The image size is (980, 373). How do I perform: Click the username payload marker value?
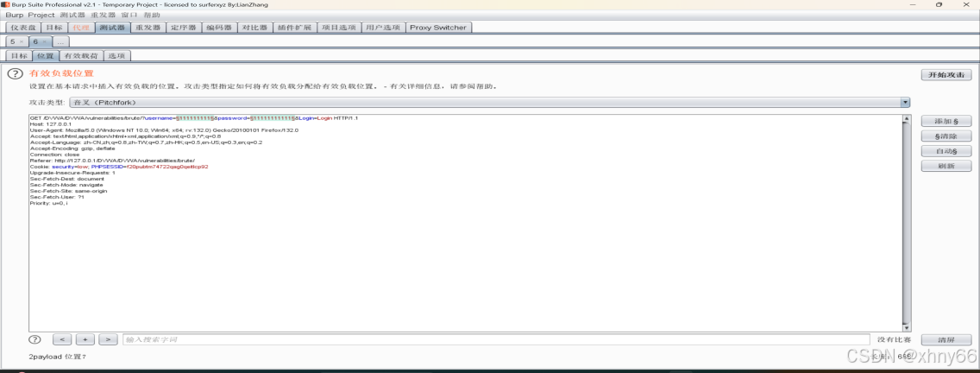(196, 117)
